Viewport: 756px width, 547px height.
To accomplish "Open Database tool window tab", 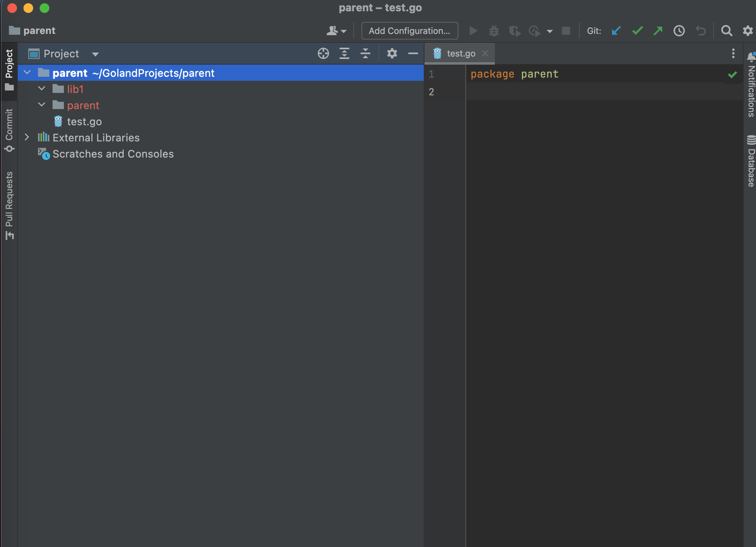I will click(751, 161).
